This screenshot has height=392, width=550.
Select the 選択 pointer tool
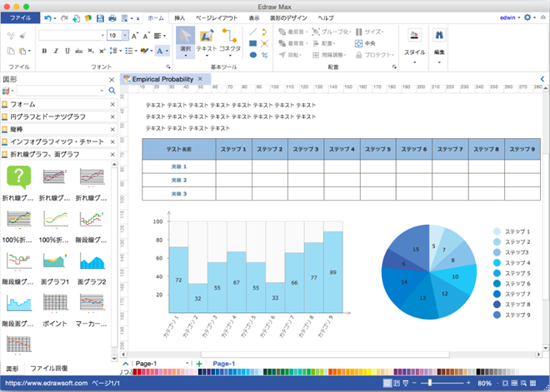pos(185,40)
